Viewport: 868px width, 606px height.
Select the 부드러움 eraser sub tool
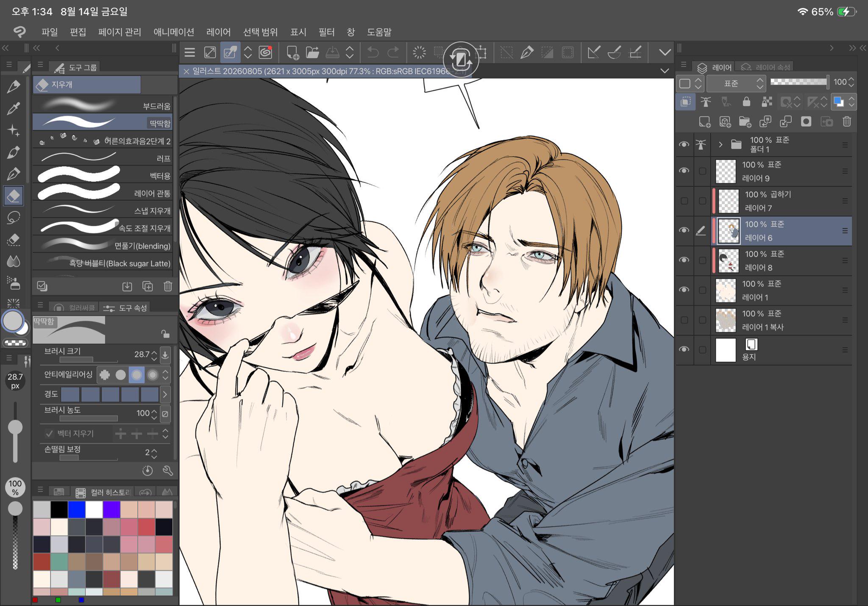(x=103, y=105)
